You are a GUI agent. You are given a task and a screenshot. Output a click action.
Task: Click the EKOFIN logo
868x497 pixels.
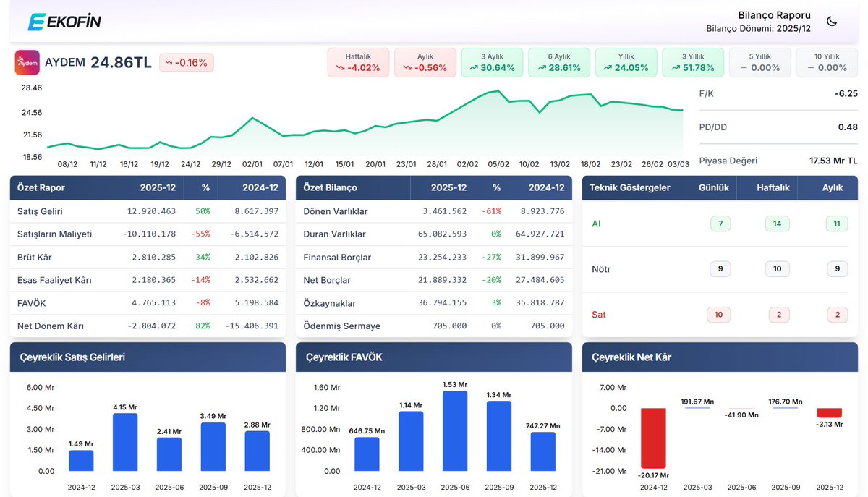(x=64, y=22)
